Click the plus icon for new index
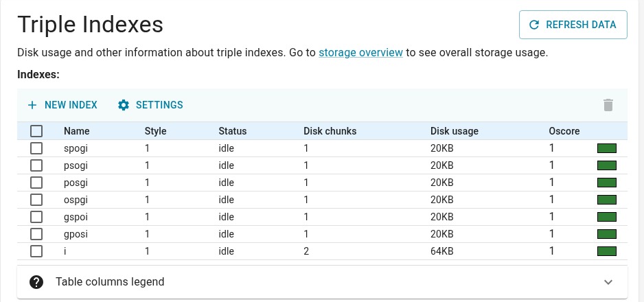Viewport: 644px width, 302px height. pyautogui.click(x=32, y=105)
